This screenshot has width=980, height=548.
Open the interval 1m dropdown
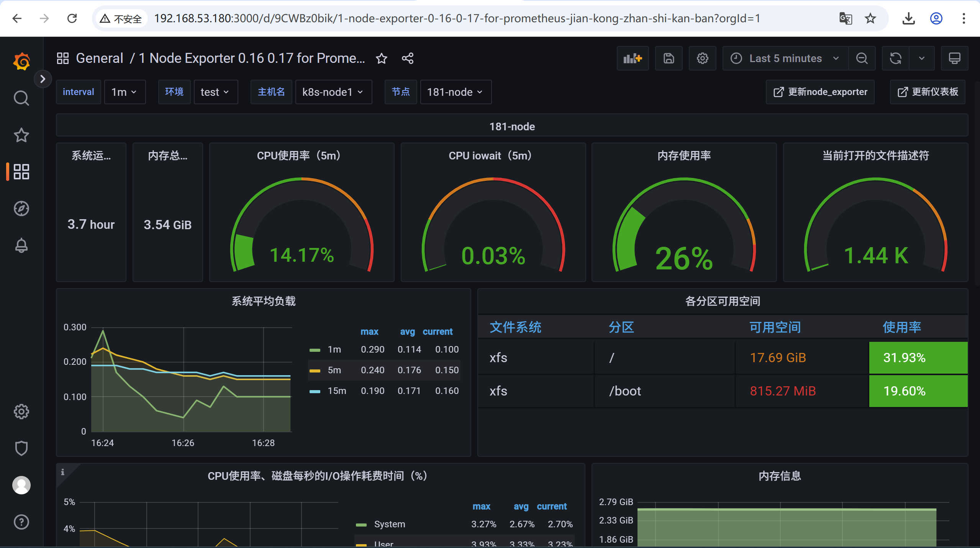[125, 92]
